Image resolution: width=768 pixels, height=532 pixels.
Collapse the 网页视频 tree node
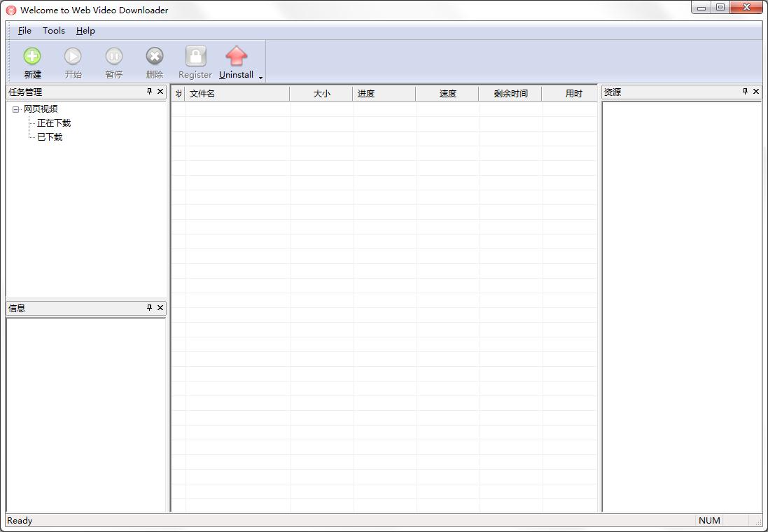point(16,109)
